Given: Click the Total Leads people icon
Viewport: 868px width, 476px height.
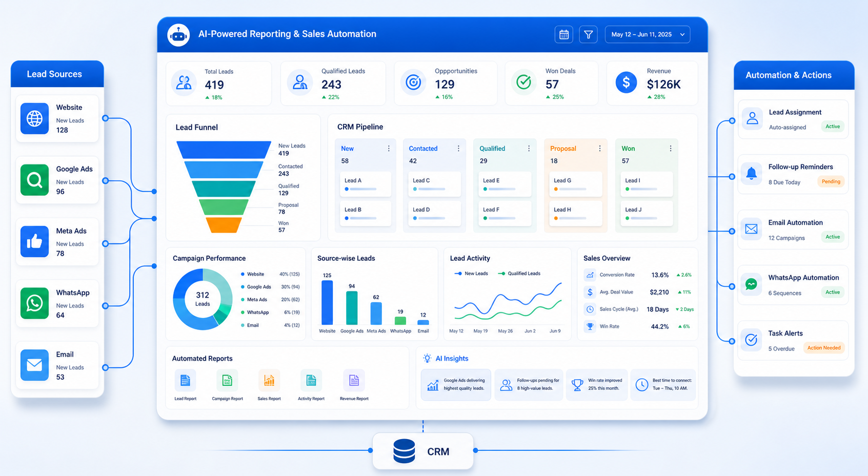Looking at the screenshot, I should (x=184, y=82).
